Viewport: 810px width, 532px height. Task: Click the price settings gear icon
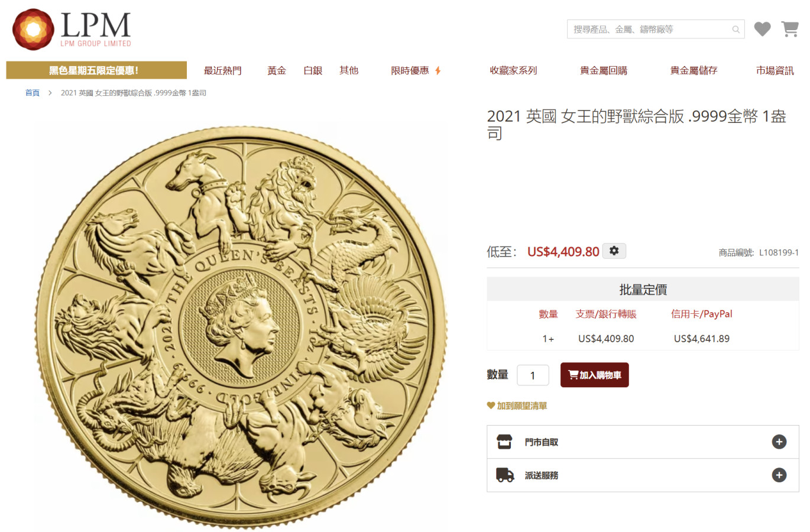point(614,251)
